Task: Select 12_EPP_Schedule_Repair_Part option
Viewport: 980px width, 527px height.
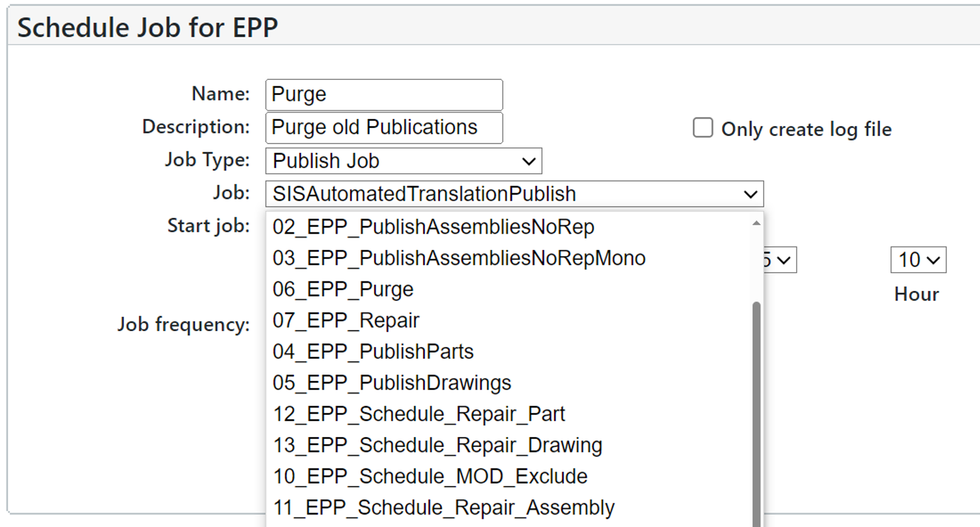Action: pos(419,414)
